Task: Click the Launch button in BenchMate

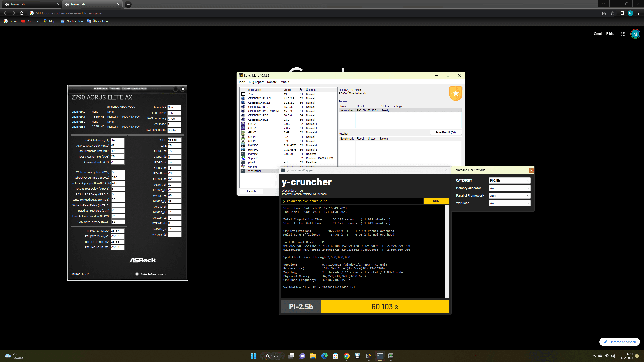Action: click(251, 191)
